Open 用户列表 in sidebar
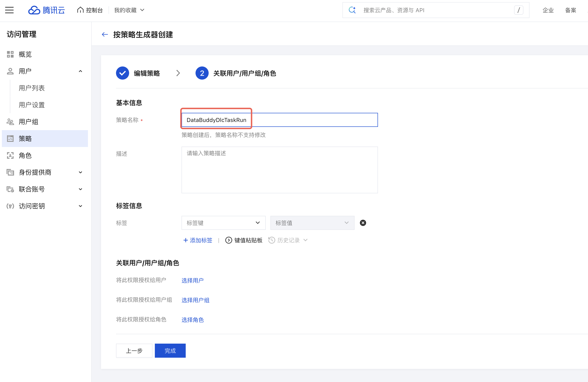 pyautogui.click(x=32, y=88)
